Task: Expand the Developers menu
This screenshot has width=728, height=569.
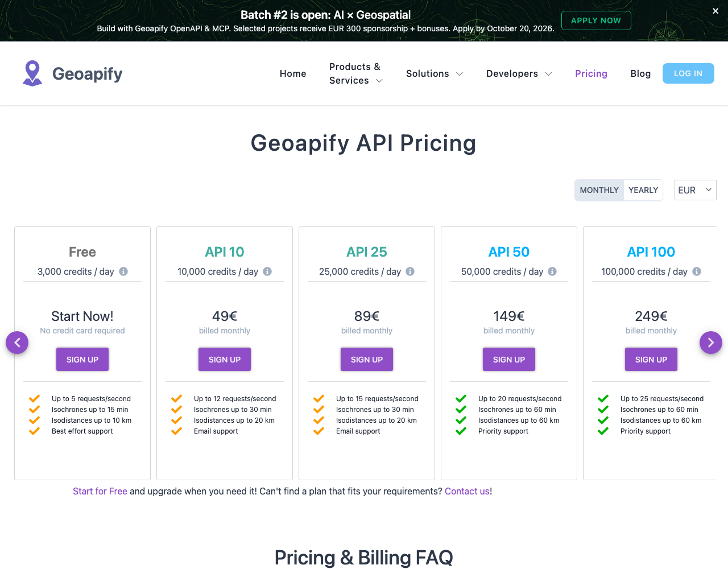Action: click(519, 73)
